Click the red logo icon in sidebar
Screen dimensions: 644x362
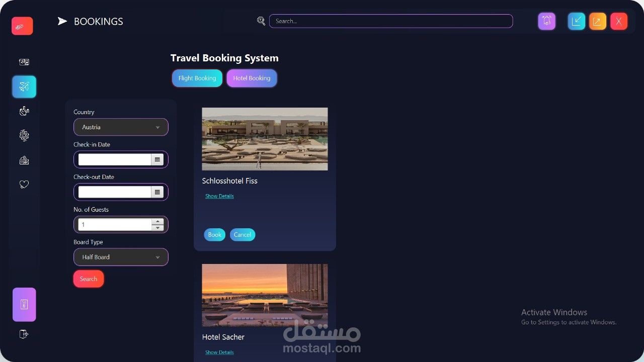[x=22, y=26]
